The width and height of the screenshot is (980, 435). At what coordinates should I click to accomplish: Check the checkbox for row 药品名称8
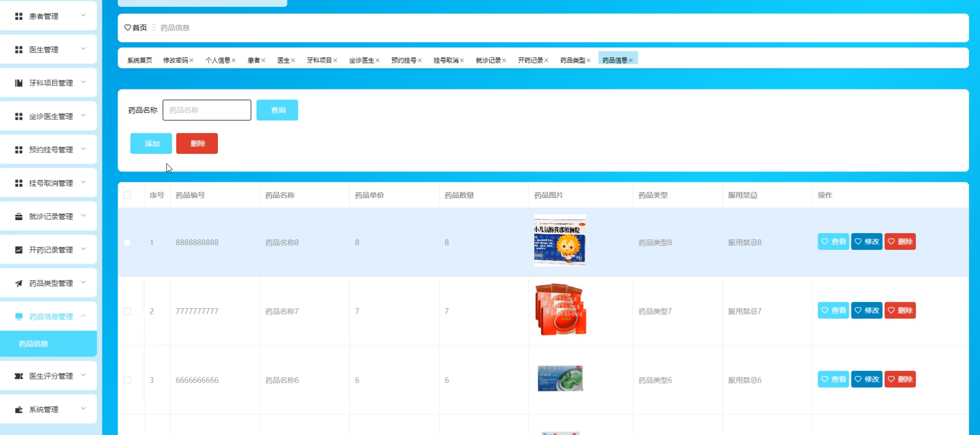click(127, 242)
